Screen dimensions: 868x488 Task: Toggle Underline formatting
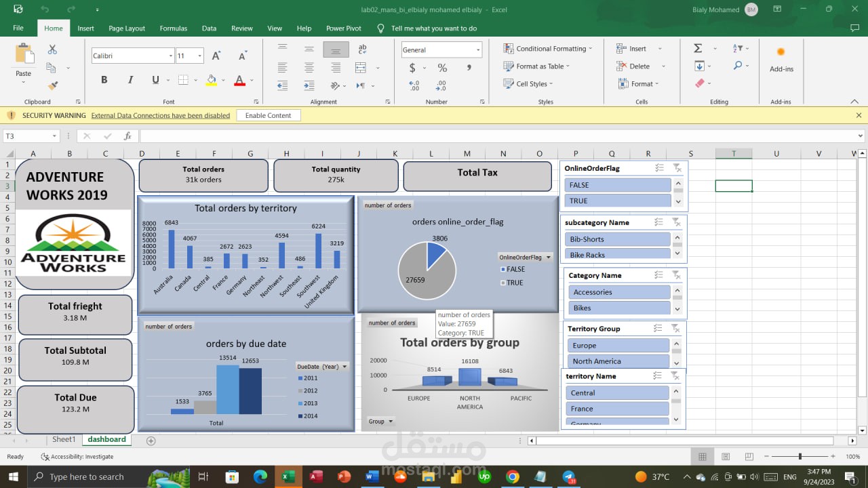(155, 80)
